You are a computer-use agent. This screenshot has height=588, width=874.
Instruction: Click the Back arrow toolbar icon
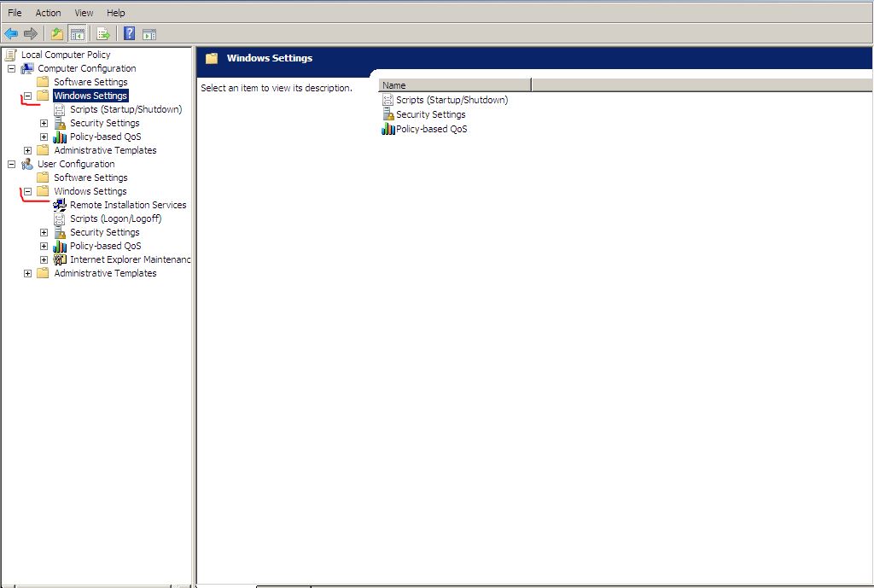tap(10, 34)
